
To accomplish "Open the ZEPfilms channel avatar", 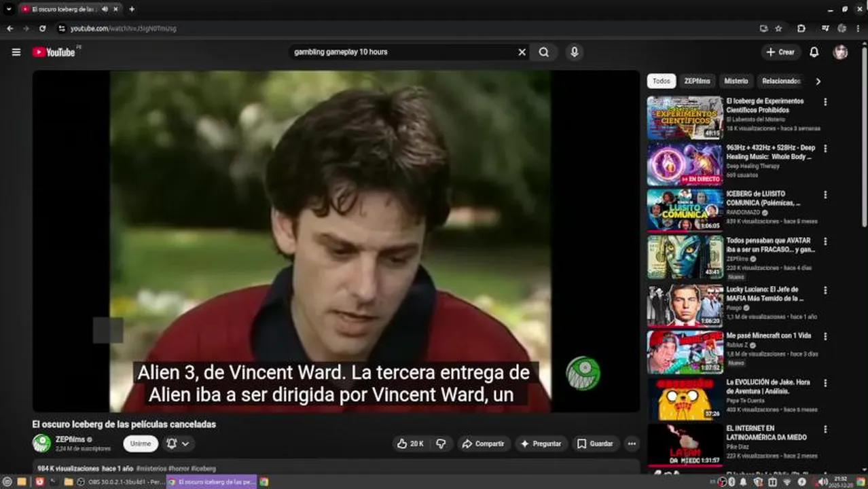I will pos(41,443).
